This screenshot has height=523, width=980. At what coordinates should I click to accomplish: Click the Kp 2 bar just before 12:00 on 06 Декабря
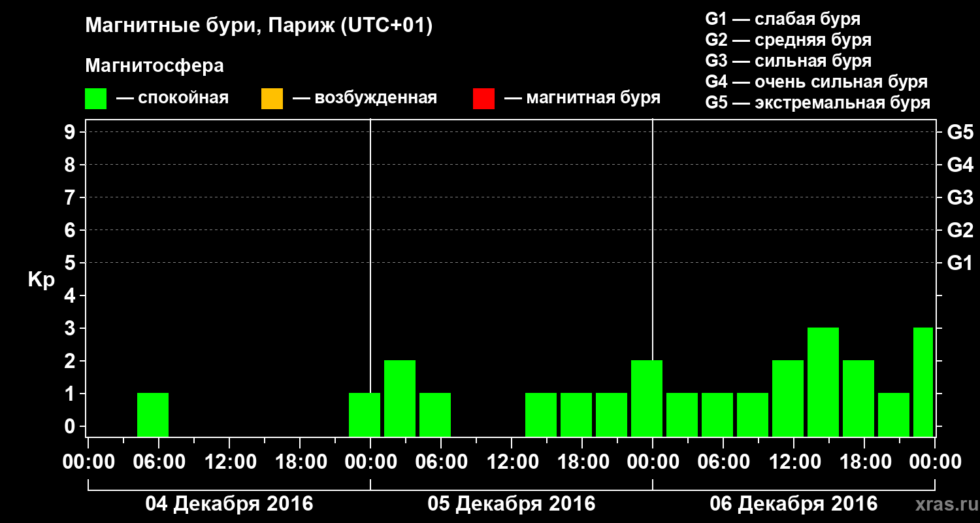(x=788, y=398)
